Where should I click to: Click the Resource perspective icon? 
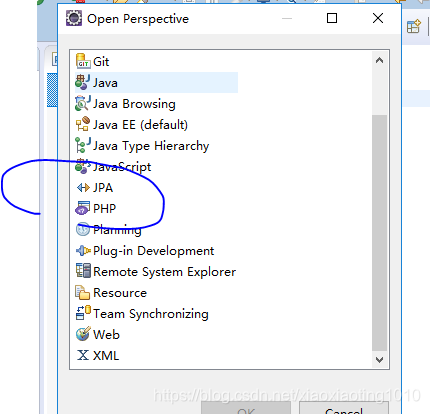pos(83,292)
